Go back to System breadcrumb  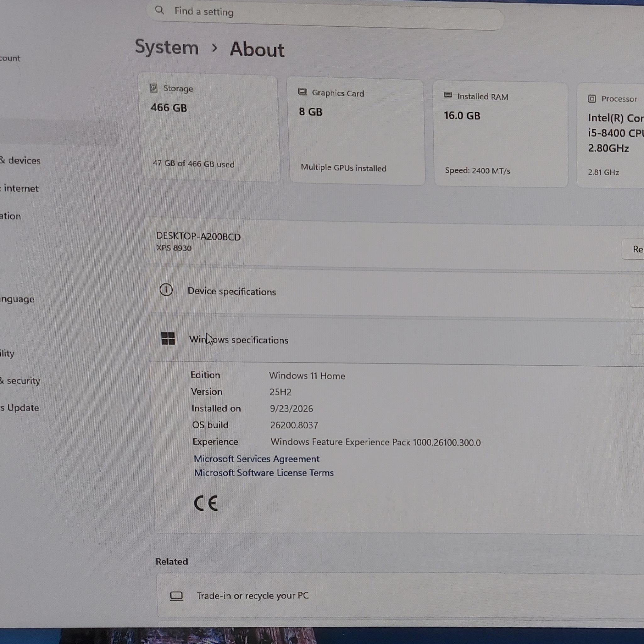tap(167, 47)
